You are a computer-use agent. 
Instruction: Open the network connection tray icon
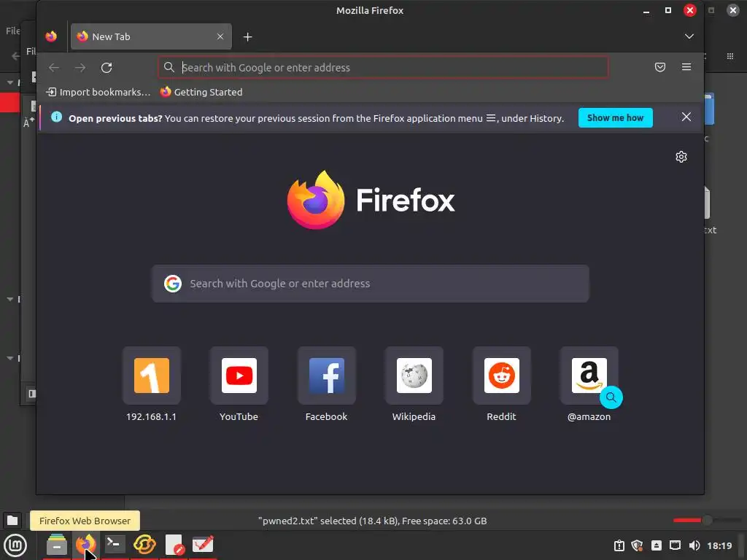[675, 545]
